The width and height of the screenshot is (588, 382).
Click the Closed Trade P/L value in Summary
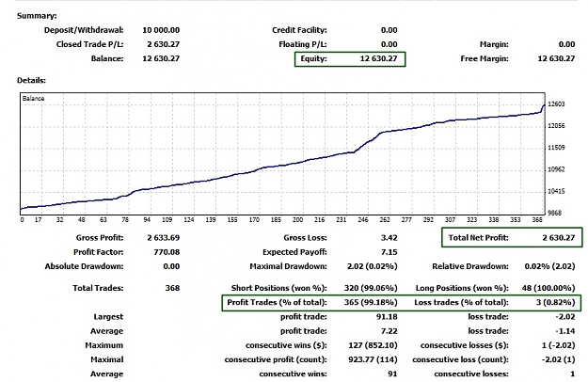pos(163,44)
